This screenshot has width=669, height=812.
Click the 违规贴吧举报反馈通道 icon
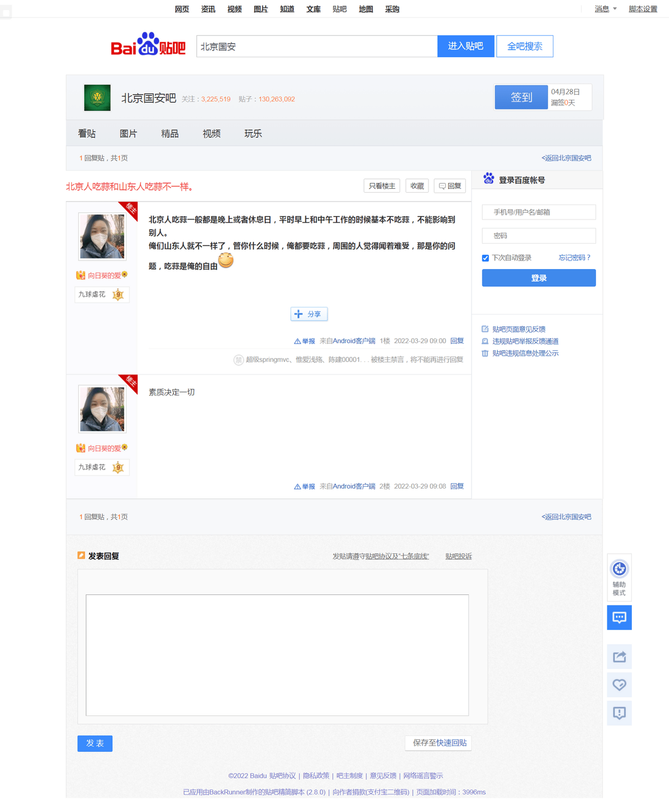[x=485, y=341]
